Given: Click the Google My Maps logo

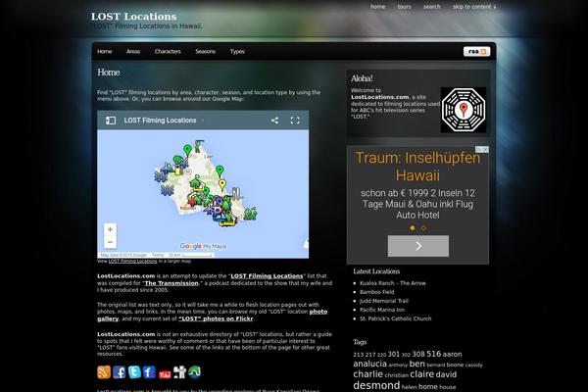Looking at the screenshot, I should (x=203, y=246).
